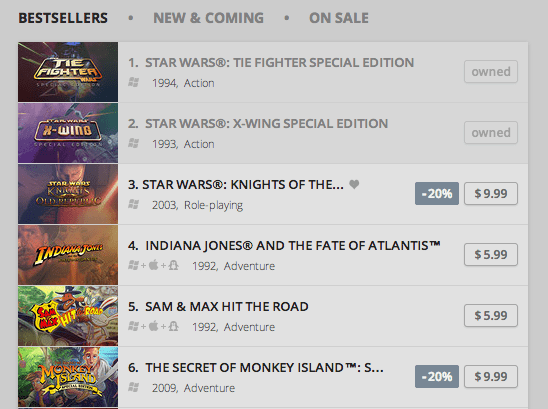Click the Linux platform icon under Sam & Max
The height and width of the screenshot is (409, 548).
173,326
